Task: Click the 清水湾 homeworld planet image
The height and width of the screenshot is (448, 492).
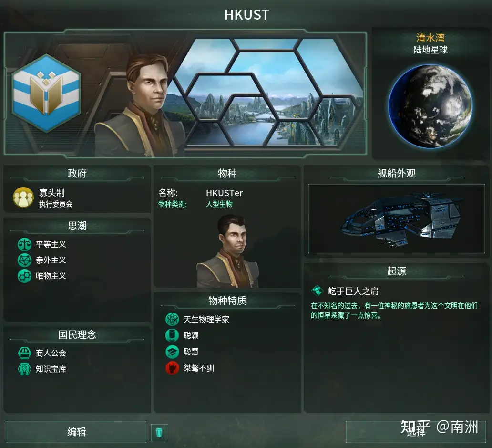Action: coord(430,106)
